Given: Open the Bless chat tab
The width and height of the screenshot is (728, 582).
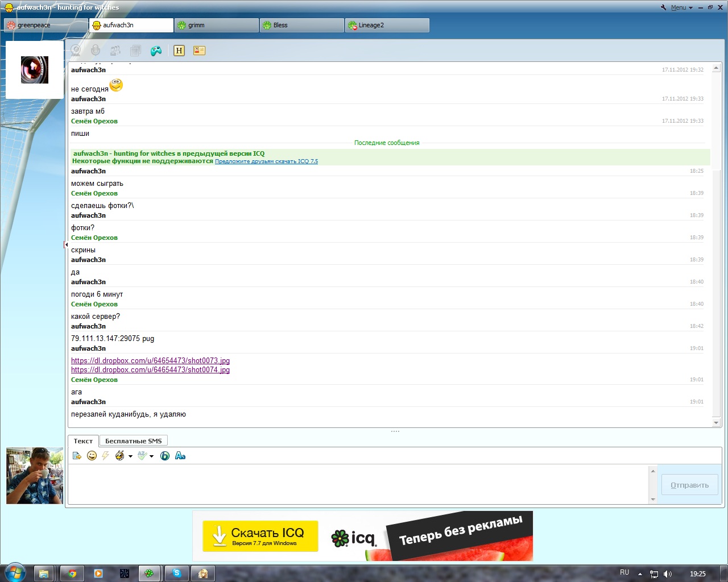Looking at the screenshot, I should pos(302,25).
